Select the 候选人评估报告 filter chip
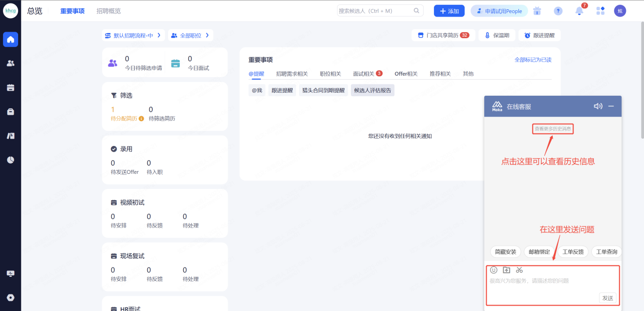Image resolution: width=644 pixels, height=311 pixels. click(x=372, y=90)
